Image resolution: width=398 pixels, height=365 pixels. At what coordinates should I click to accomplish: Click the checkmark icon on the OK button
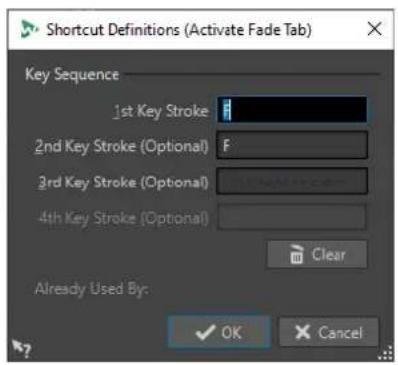[205, 332]
